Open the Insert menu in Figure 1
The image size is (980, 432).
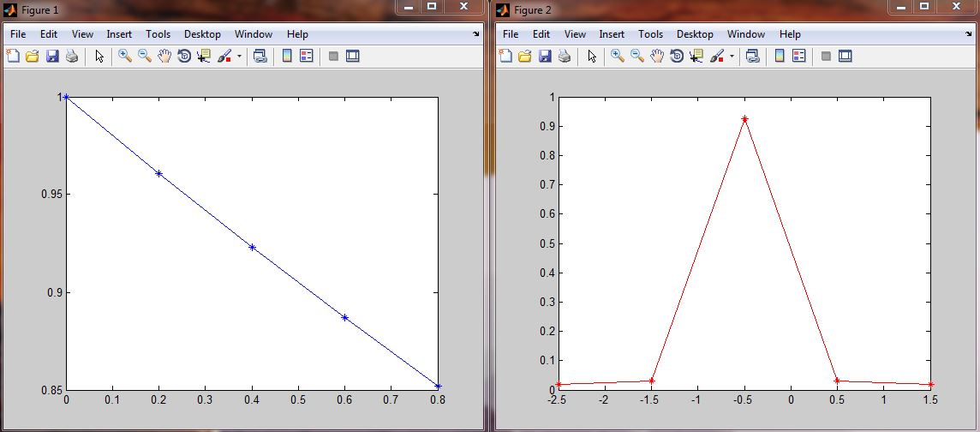[x=119, y=34]
